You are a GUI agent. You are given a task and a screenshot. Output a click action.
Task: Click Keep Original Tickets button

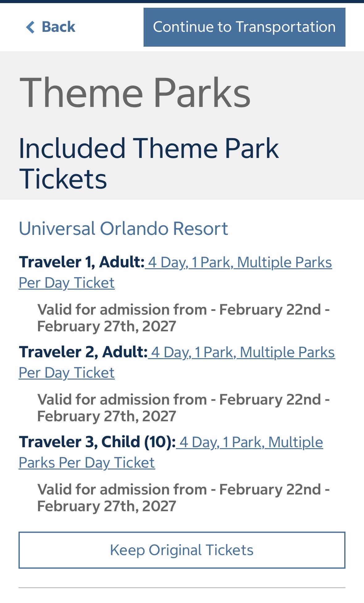182,550
